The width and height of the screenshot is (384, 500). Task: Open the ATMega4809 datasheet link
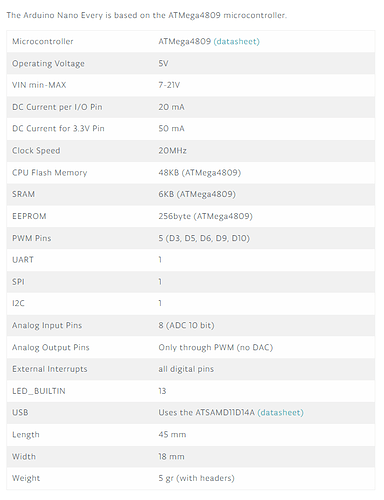pyautogui.click(x=236, y=42)
